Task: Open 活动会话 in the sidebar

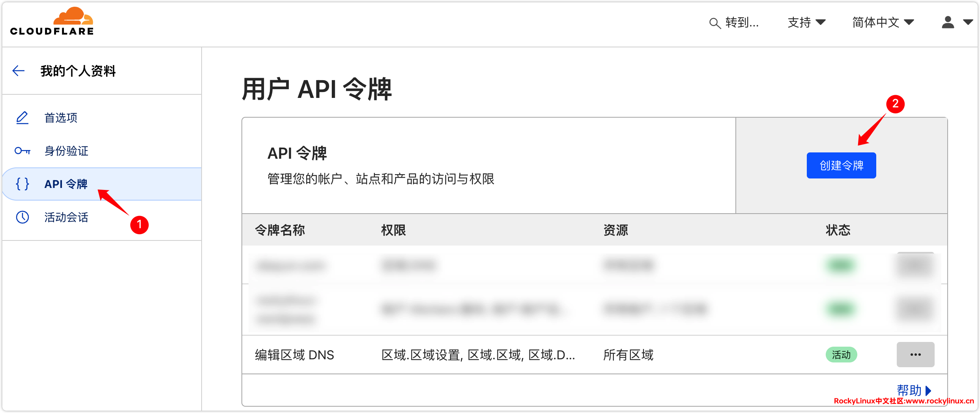Action: [66, 217]
